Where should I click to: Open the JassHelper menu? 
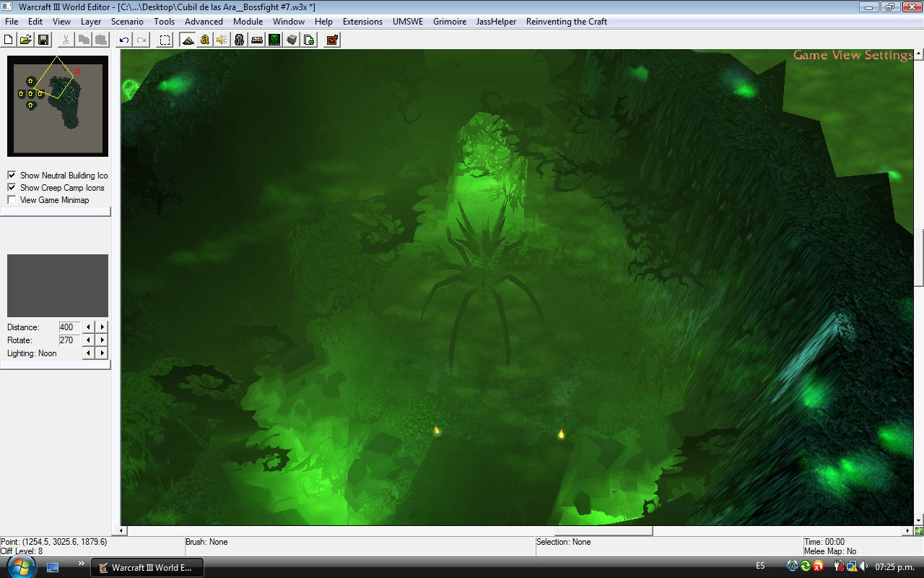[x=496, y=22]
